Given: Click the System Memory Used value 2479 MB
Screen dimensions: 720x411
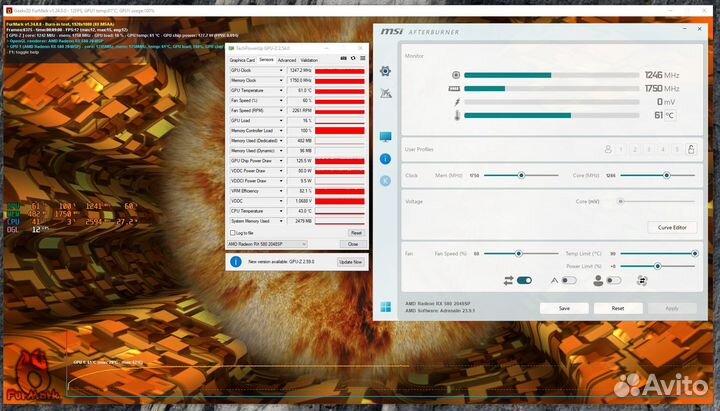Looking at the screenshot, I should 300,221.
